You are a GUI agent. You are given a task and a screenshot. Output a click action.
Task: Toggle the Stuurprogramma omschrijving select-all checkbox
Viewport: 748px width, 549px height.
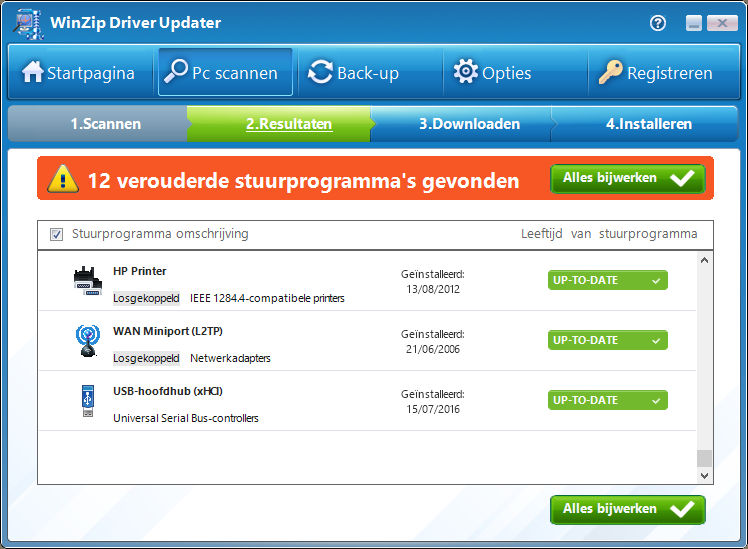[x=56, y=234]
